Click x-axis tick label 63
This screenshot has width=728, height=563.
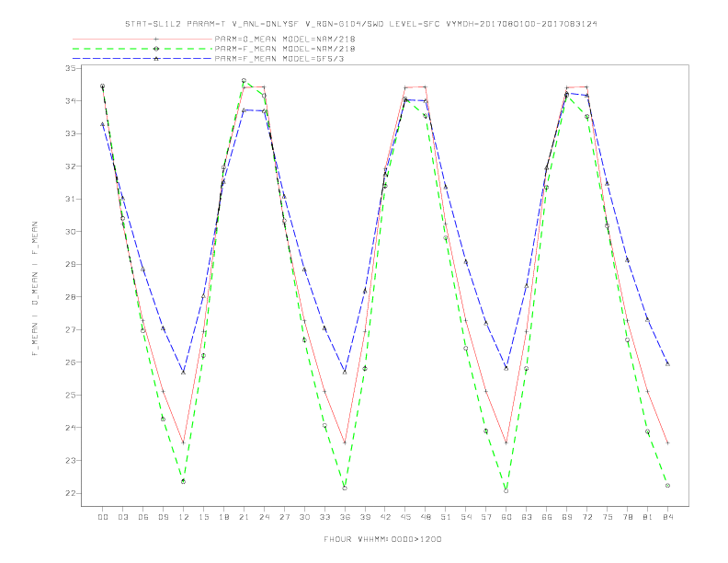(x=527, y=517)
